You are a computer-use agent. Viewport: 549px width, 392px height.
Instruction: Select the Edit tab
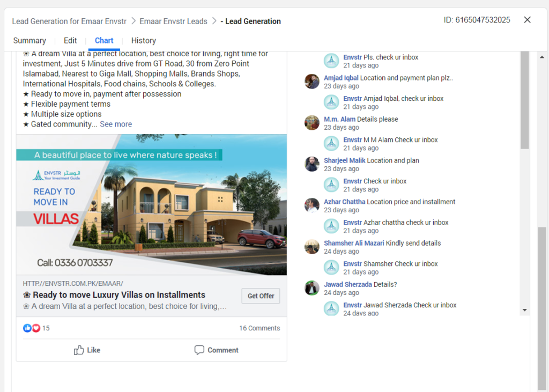click(70, 41)
